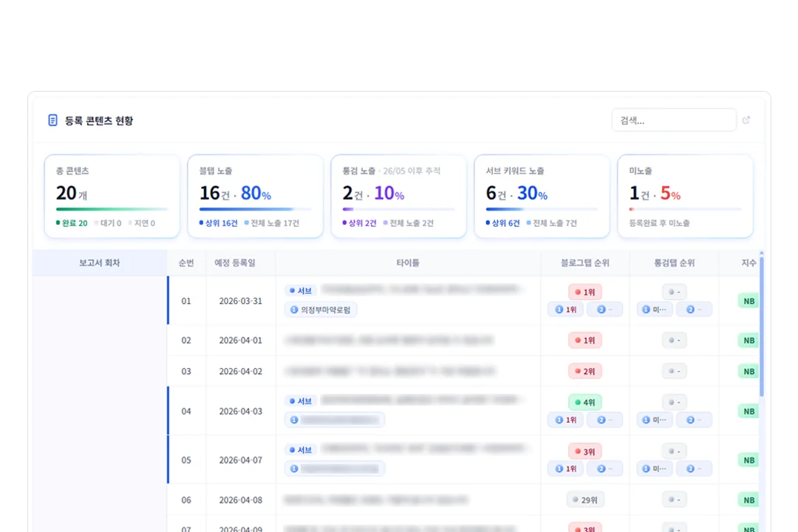798x532 pixels.
Task: Click the red 1위 badge in row 02
Action: coord(584,340)
